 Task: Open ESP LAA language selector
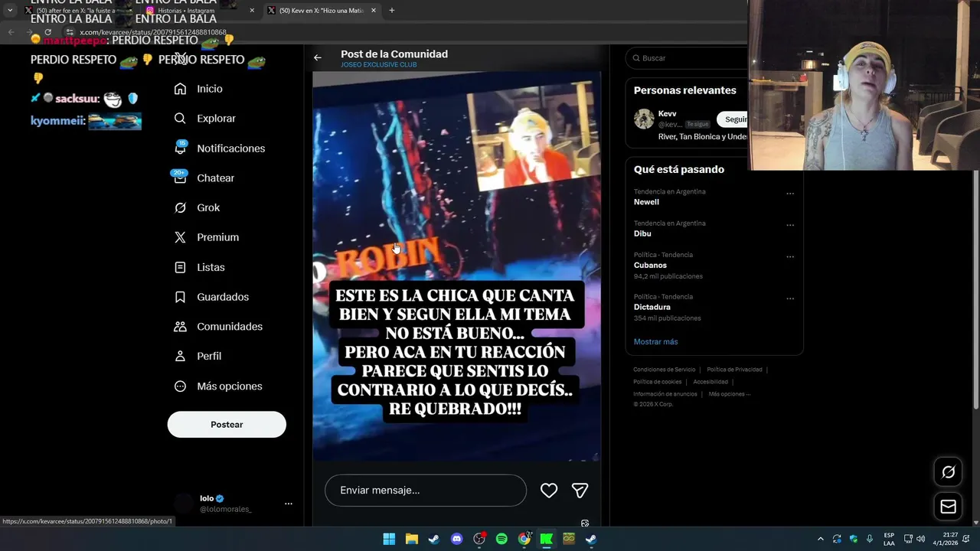click(889, 539)
